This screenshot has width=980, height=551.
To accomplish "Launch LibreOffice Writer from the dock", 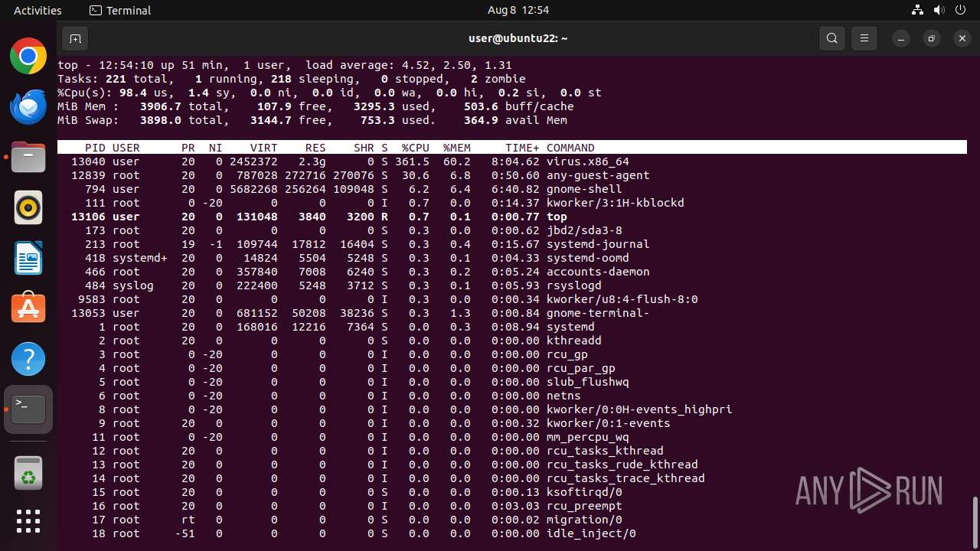I will tap(28, 258).
